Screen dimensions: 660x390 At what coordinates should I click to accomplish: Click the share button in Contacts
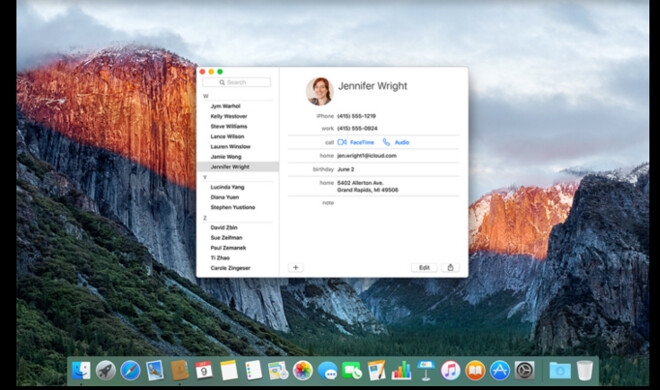(450, 268)
